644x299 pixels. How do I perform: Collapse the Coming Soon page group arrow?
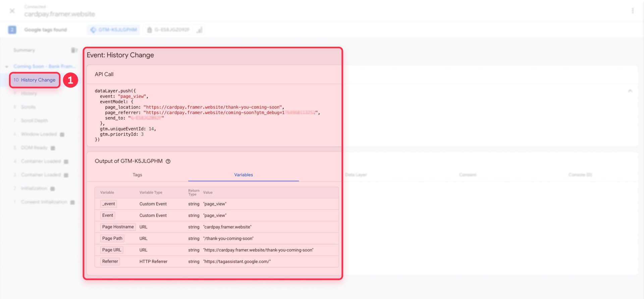7,66
